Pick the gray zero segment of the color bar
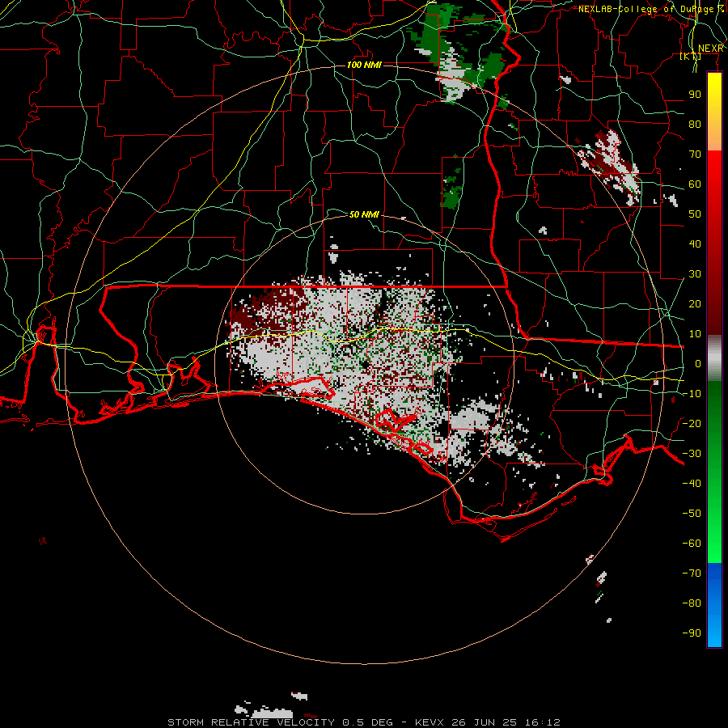 (x=714, y=359)
